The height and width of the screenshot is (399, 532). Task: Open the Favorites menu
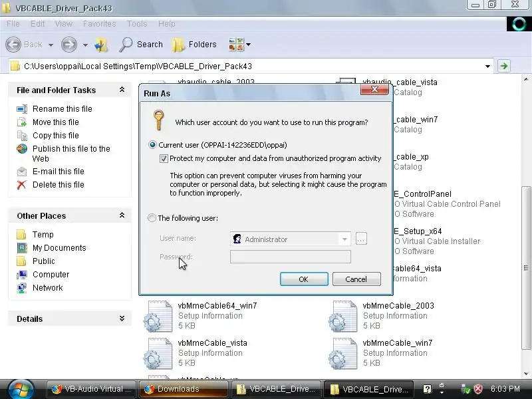pyautogui.click(x=99, y=24)
